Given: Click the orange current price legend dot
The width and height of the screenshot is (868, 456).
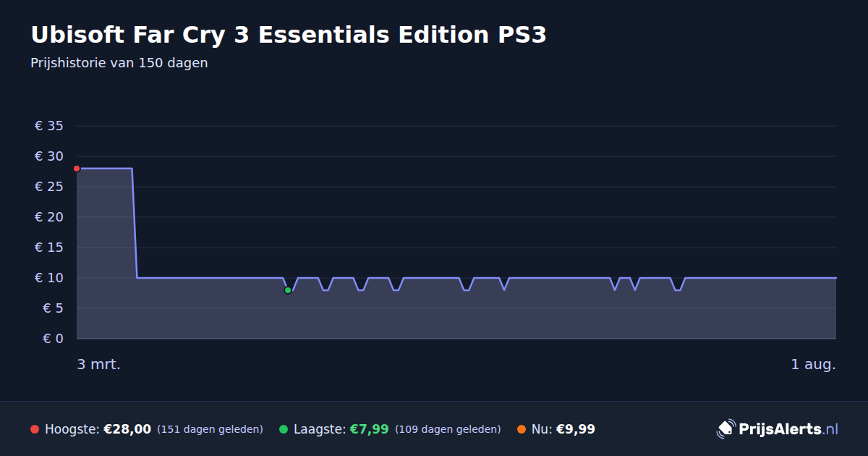Looking at the screenshot, I should point(522,429).
